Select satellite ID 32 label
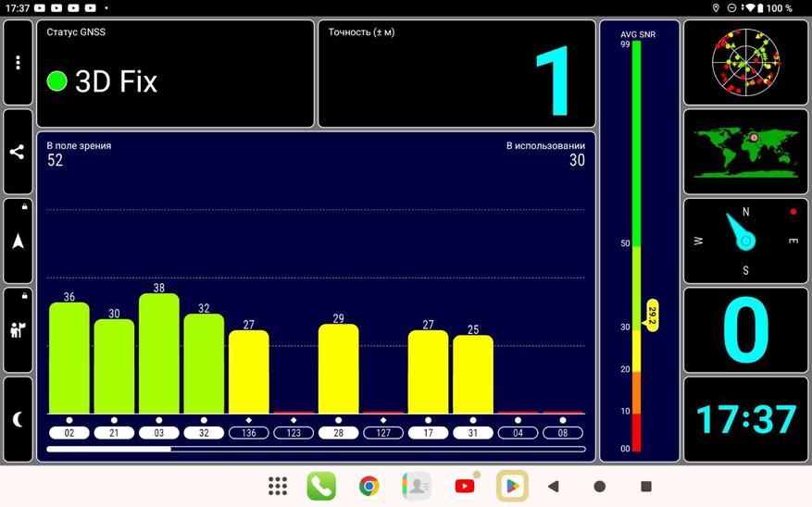The image size is (812, 507). 204,433
